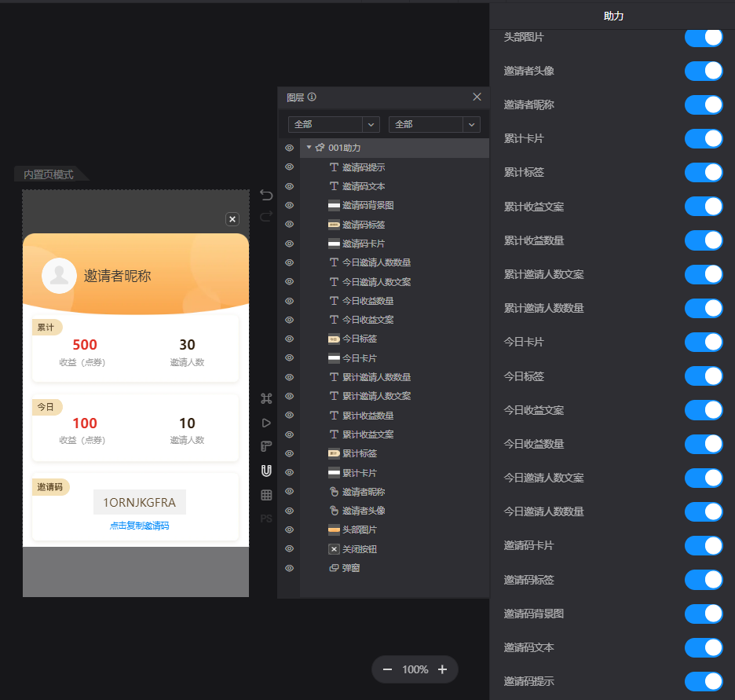Click the avatar placeholder in the preview
This screenshot has width=735, height=700.
pos(59,276)
